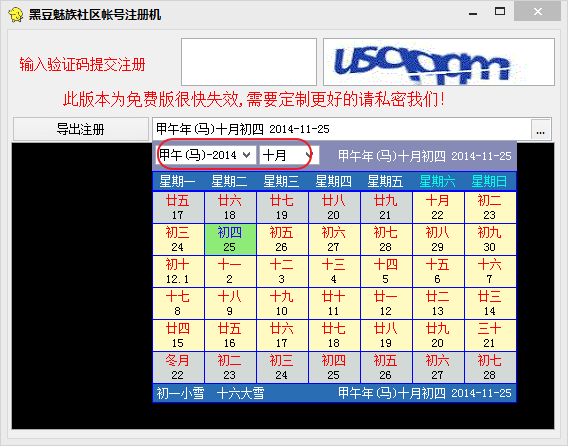Image resolution: width=568 pixels, height=446 pixels.
Task: Click the 星期一 weekday header
Action: pos(178,181)
